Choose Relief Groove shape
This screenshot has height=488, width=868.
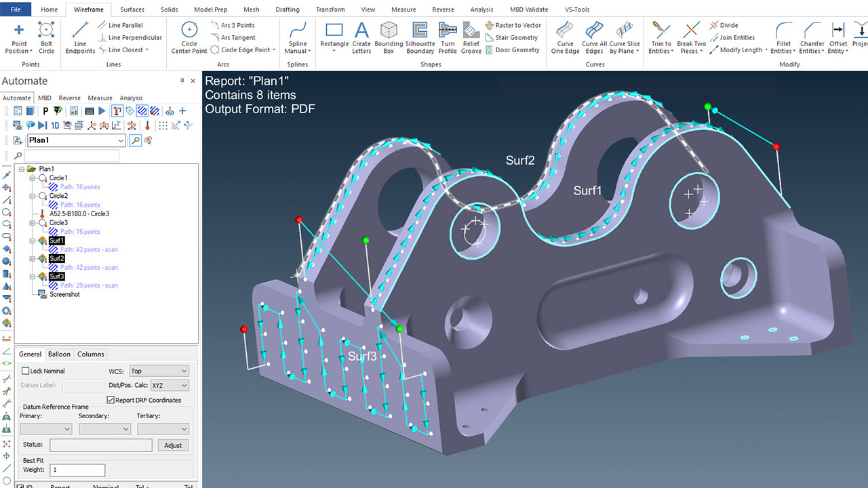coord(471,39)
